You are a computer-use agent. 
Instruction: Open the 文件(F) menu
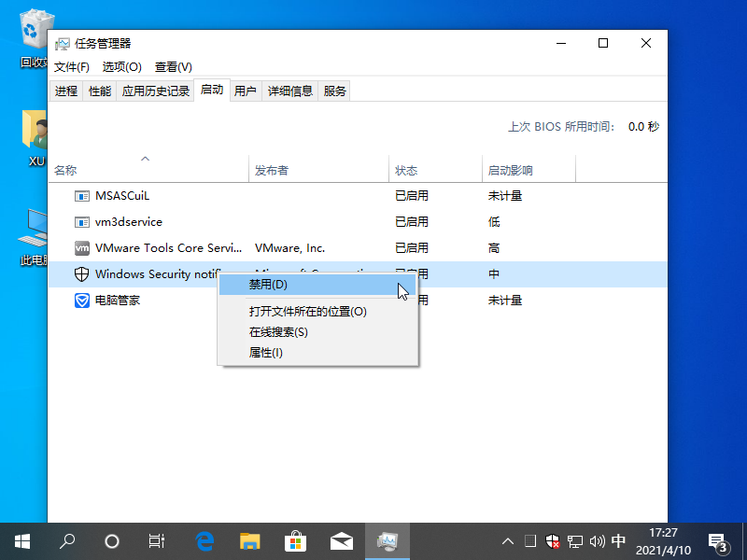(x=72, y=67)
